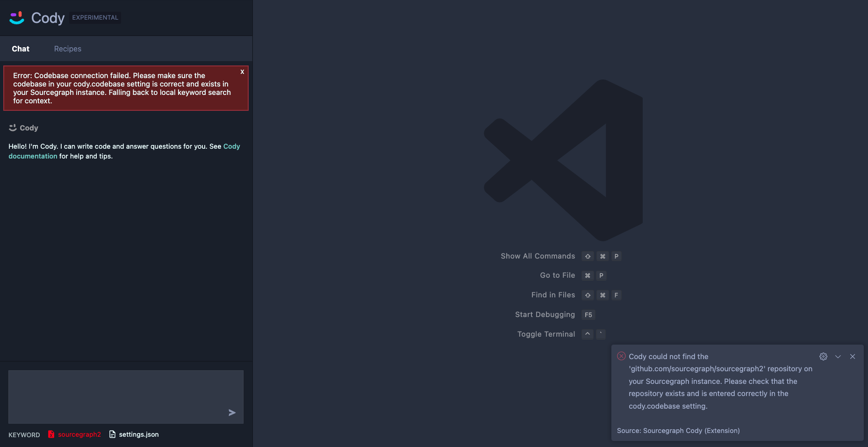Image resolution: width=868 pixels, height=447 pixels.
Task: Click the send message arrow icon
Action: pyautogui.click(x=232, y=412)
